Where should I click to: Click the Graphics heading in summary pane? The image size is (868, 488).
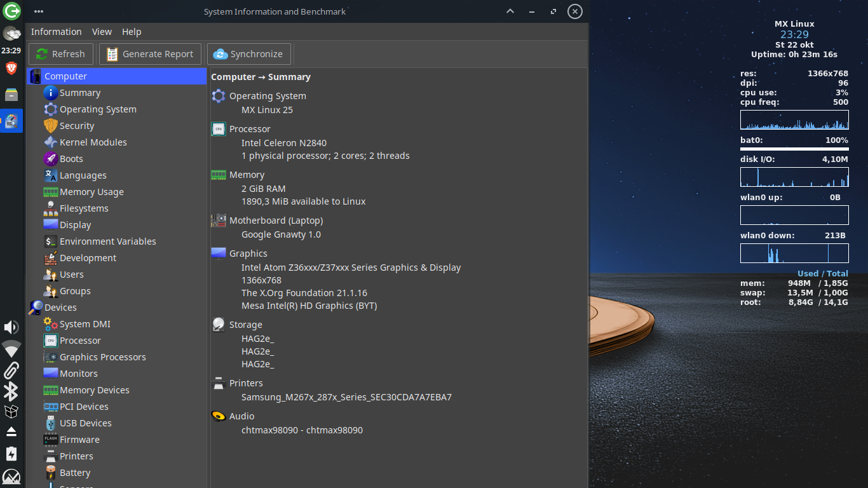coord(248,254)
